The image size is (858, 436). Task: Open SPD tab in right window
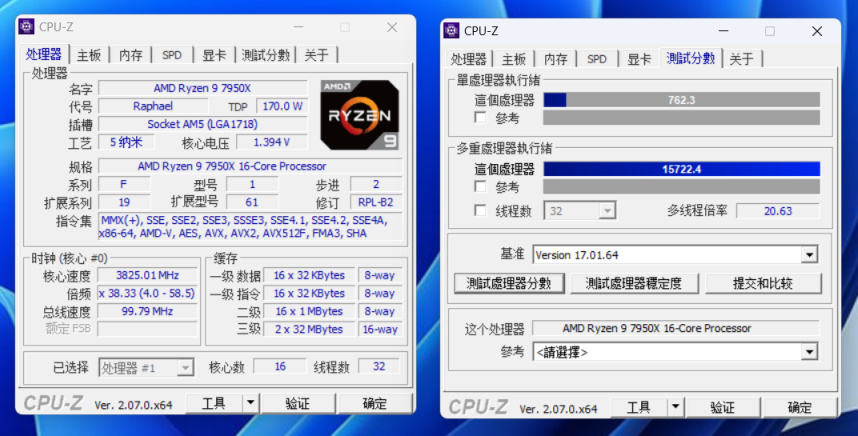pos(596,59)
